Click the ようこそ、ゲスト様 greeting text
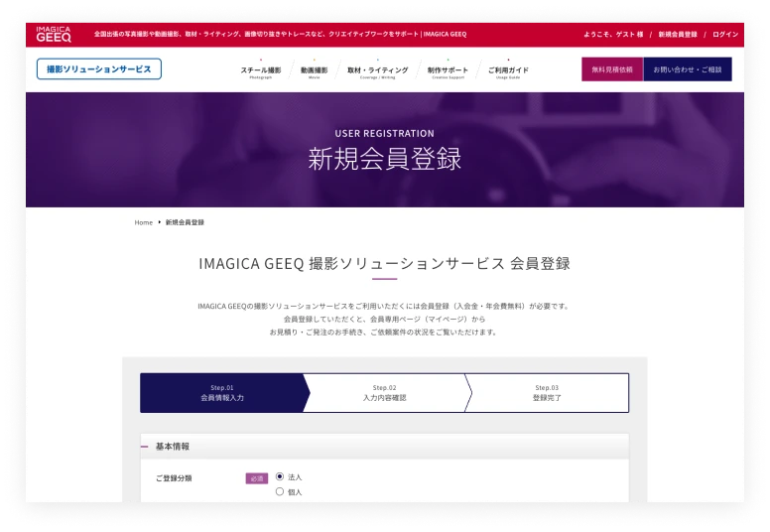Screen dimensions: 770x532 [613, 35]
